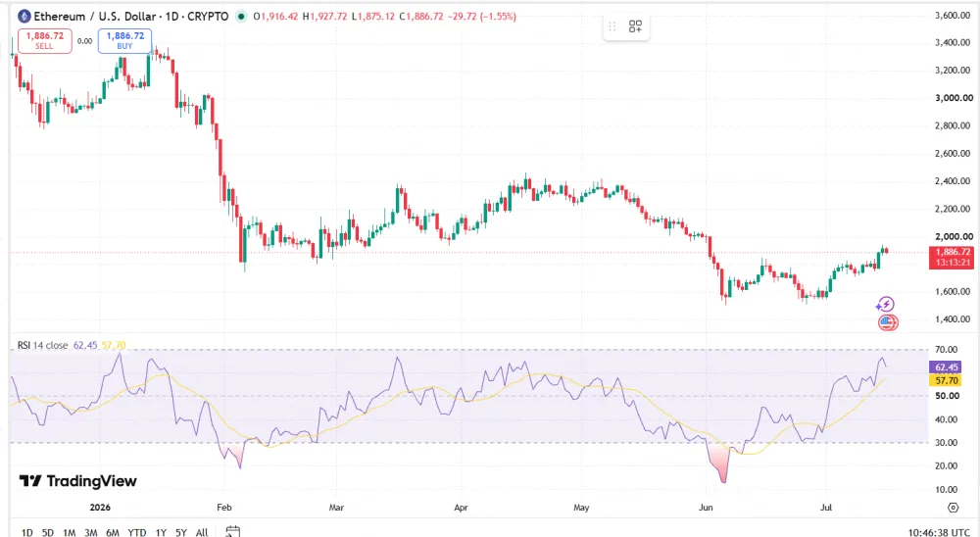
Task: Click the 10:46:38 UTC timezone clock
Action: [x=939, y=532]
